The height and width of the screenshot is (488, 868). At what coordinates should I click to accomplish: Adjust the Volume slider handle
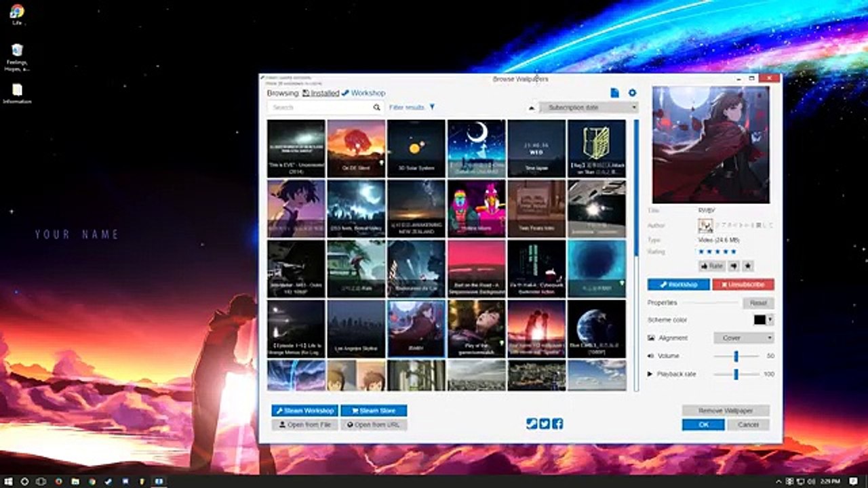[x=736, y=356]
